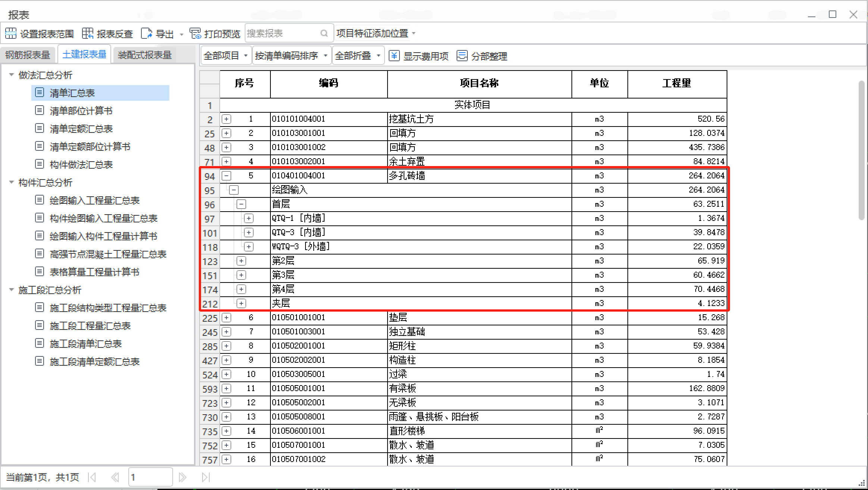Image resolution: width=868 pixels, height=490 pixels.
Task: Click the search magnifier icon
Action: coord(324,34)
